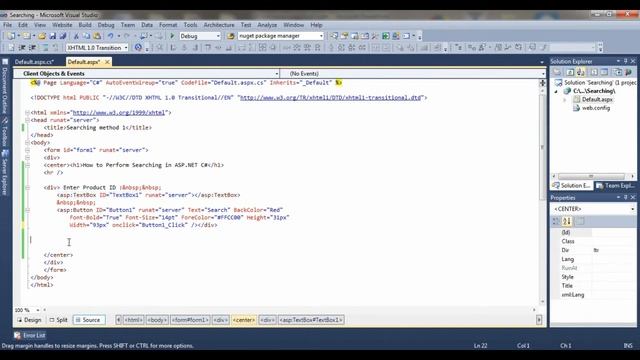Click the Copy Web Site icon in Solution Explorer
Screen dimensions: 640x360
coord(618,72)
